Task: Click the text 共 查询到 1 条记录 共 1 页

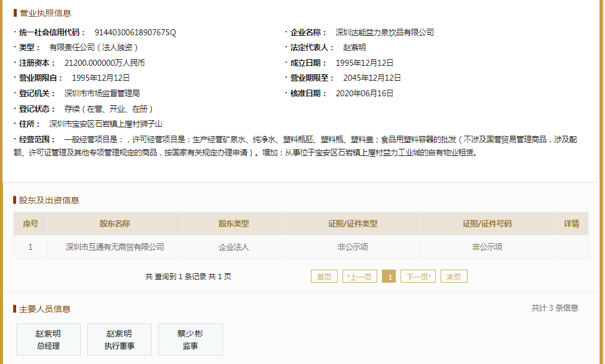Action: point(188,277)
